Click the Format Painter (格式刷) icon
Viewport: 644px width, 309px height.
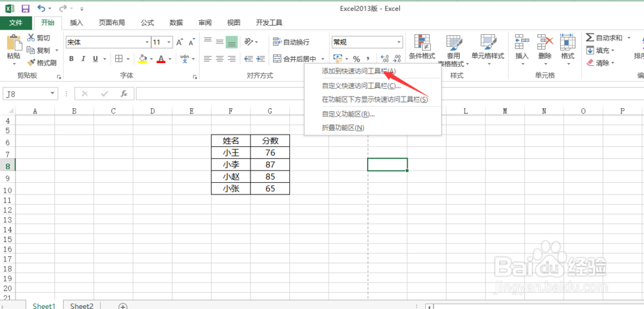[31, 63]
